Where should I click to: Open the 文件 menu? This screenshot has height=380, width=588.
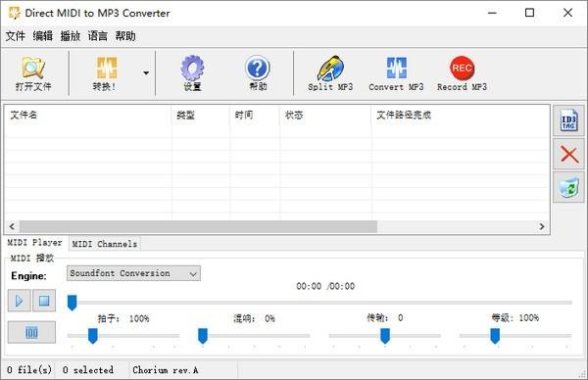click(x=16, y=36)
